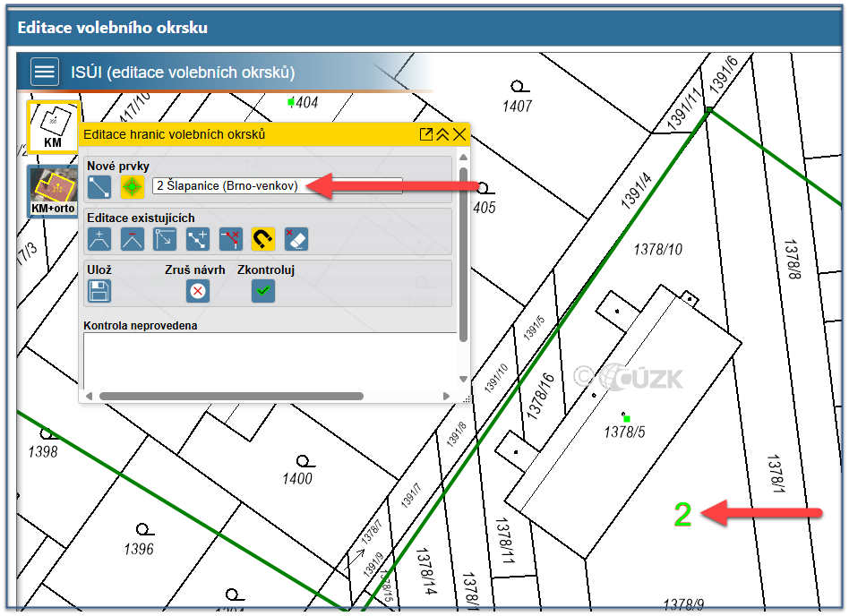Select the draw new line tool

coord(99,186)
